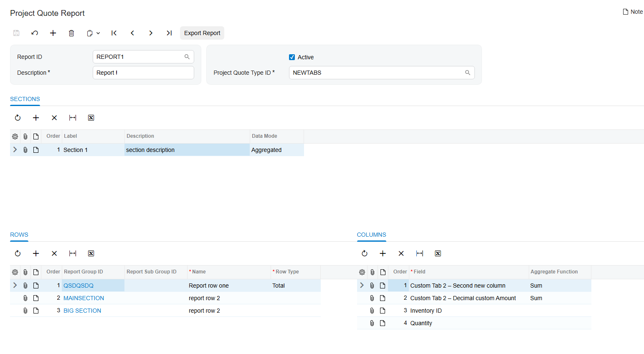The image size is (644, 354).
Task: Switch to the SECTIONS tab
Action: tap(25, 99)
